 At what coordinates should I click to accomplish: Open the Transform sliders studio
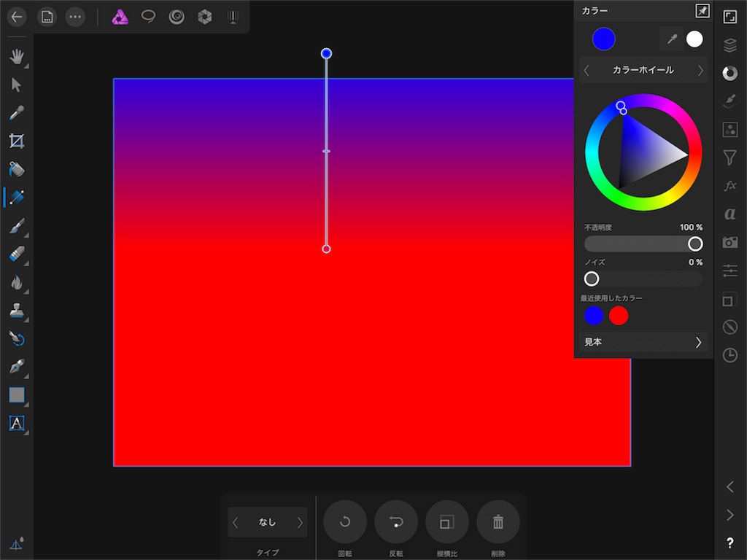pos(729,271)
